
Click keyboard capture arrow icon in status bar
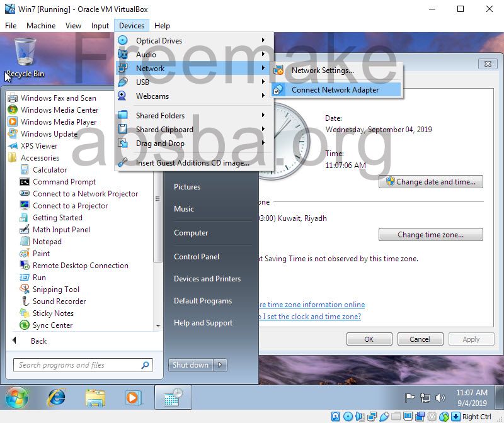tap(455, 417)
